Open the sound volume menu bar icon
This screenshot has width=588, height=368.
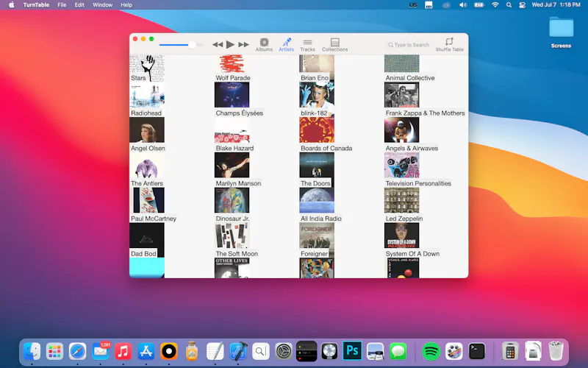pyautogui.click(x=463, y=5)
